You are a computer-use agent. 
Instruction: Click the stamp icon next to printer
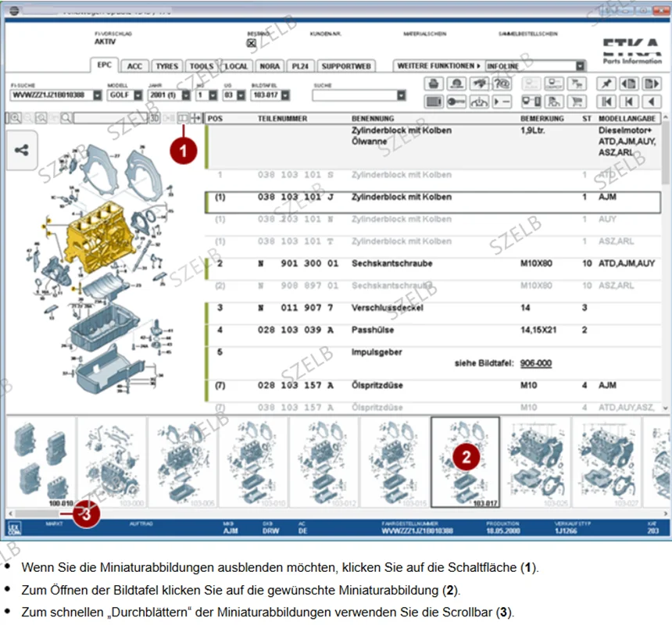coord(456,84)
